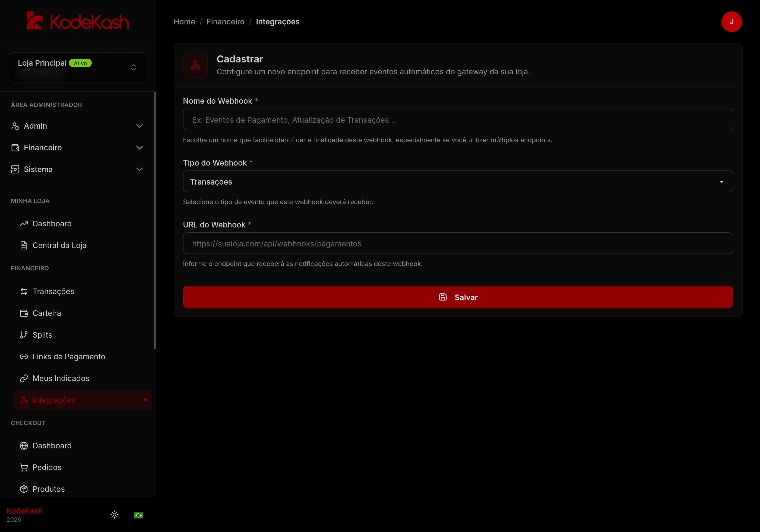Click the Produtos box icon

pyautogui.click(x=24, y=489)
